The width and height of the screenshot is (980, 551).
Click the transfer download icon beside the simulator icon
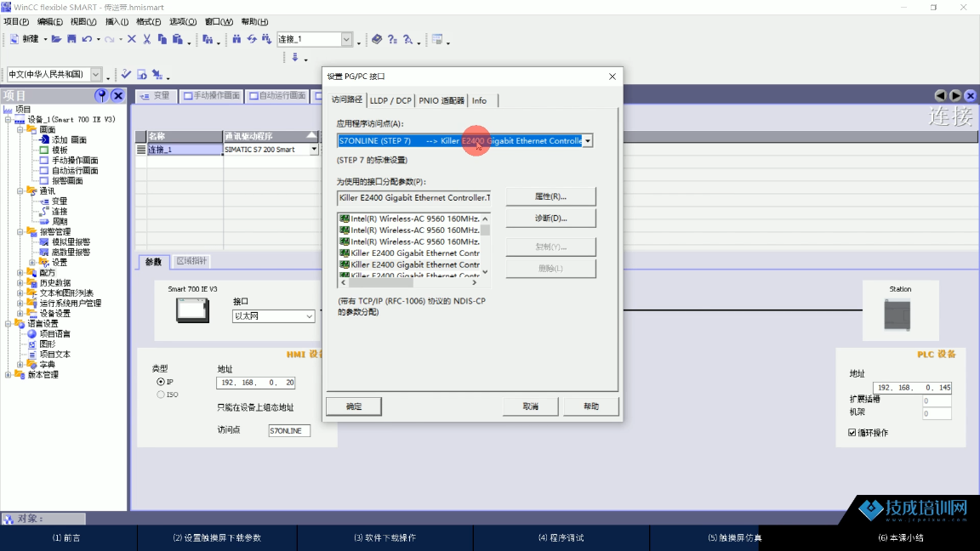(157, 74)
